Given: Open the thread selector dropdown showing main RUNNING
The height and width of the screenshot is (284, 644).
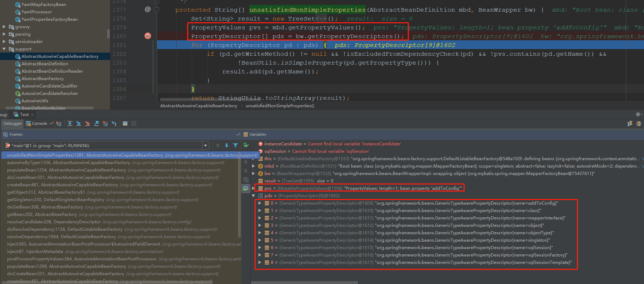Looking at the screenshot, I should (x=205, y=145).
